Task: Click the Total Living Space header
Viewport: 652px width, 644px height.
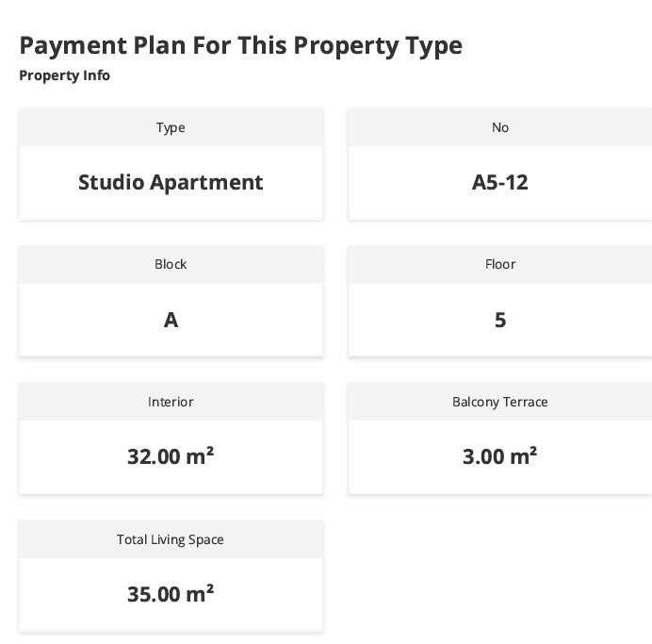Action: (171, 539)
